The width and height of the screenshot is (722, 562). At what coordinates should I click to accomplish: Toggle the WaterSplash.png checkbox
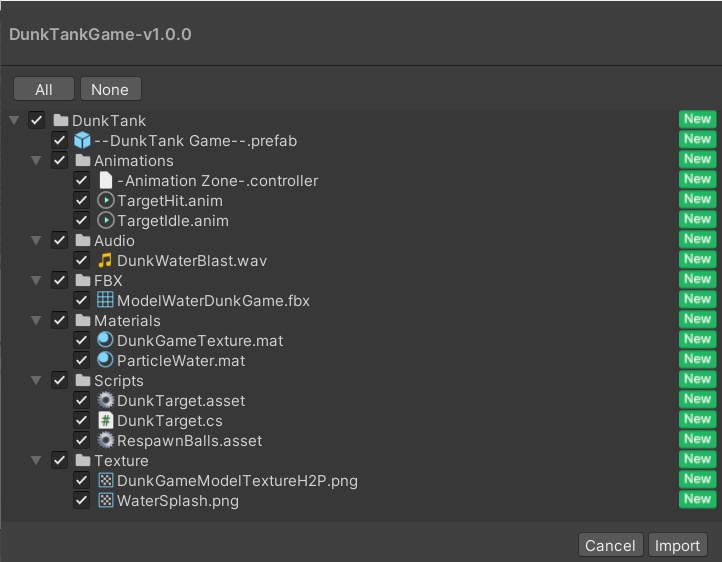pyautogui.click(x=82, y=500)
